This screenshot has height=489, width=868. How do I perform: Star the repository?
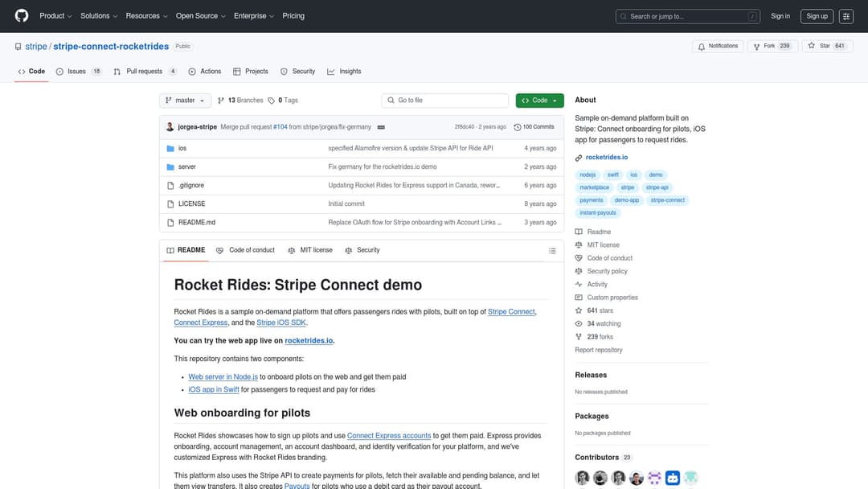[x=827, y=46]
